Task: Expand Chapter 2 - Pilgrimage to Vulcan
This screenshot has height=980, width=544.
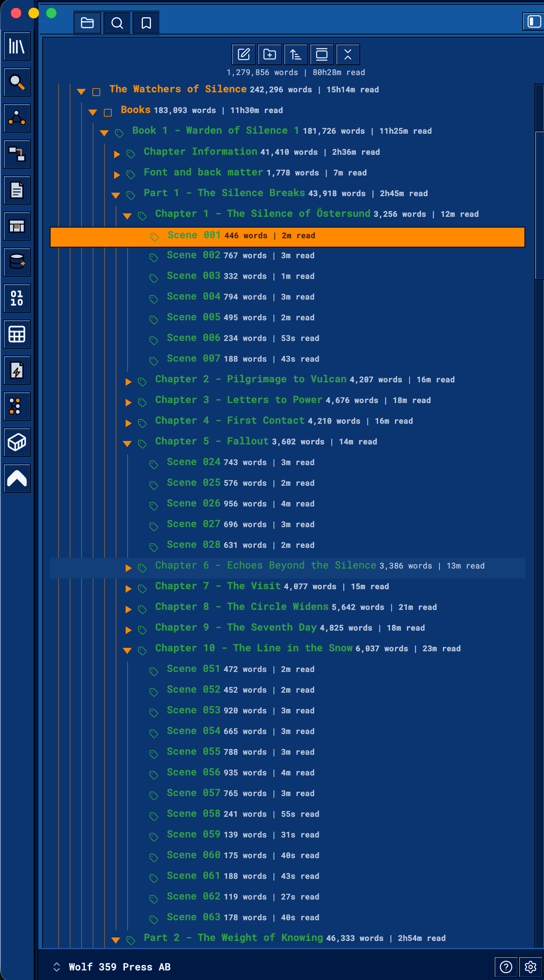Action: (x=128, y=382)
